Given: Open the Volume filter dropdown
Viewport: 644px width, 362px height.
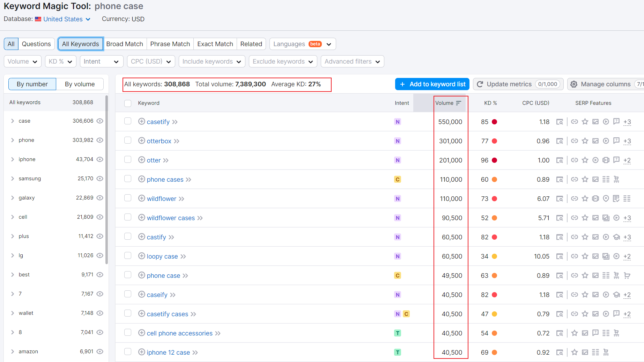Looking at the screenshot, I should coord(23,61).
